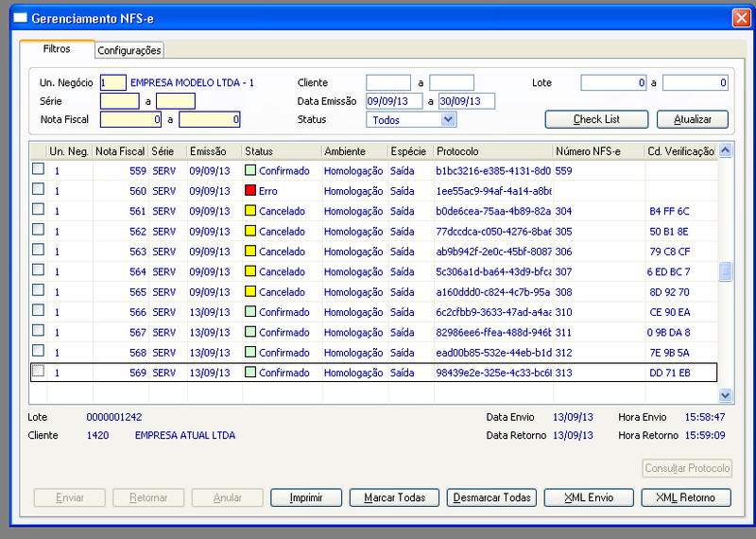This screenshot has width=756, height=539.
Task: Click Desmarcar Todas button
Action: pos(491,497)
